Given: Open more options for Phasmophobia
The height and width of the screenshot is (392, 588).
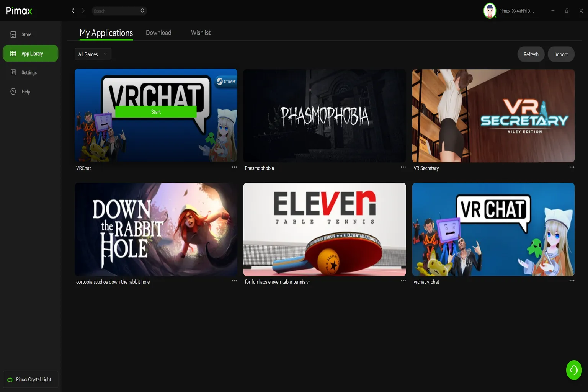Looking at the screenshot, I should tap(403, 167).
